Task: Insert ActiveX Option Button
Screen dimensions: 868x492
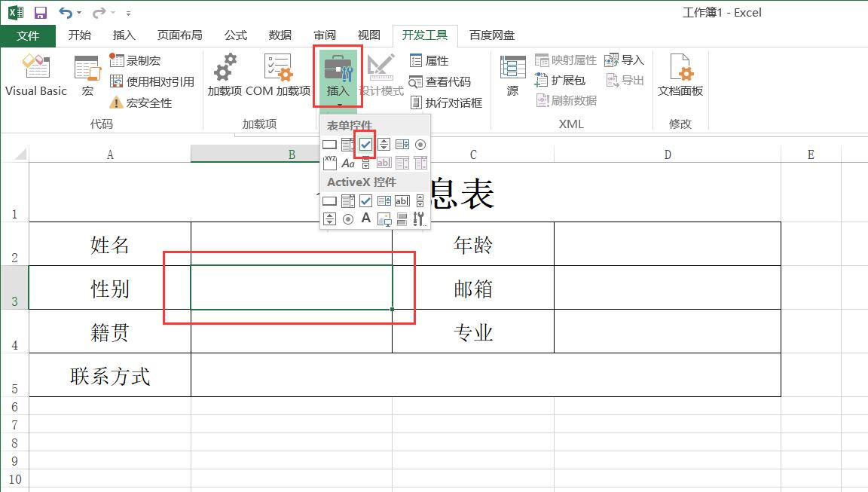Action: pos(347,219)
